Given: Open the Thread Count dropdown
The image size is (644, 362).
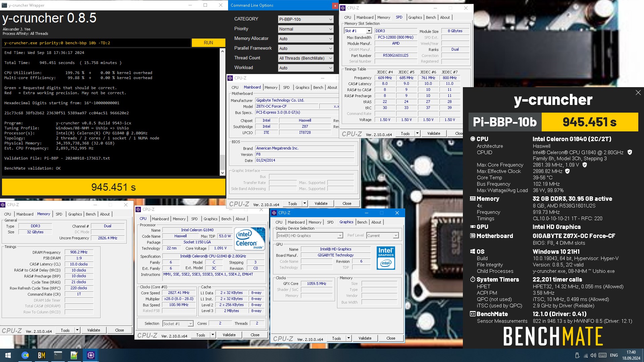Looking at the screenshot, I should (x=306, y=58).
